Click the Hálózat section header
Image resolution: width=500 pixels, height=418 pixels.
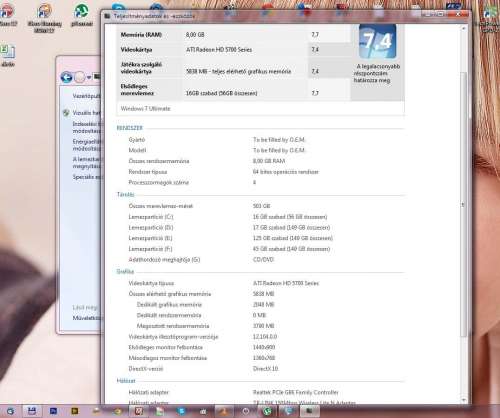coord(126,381)
